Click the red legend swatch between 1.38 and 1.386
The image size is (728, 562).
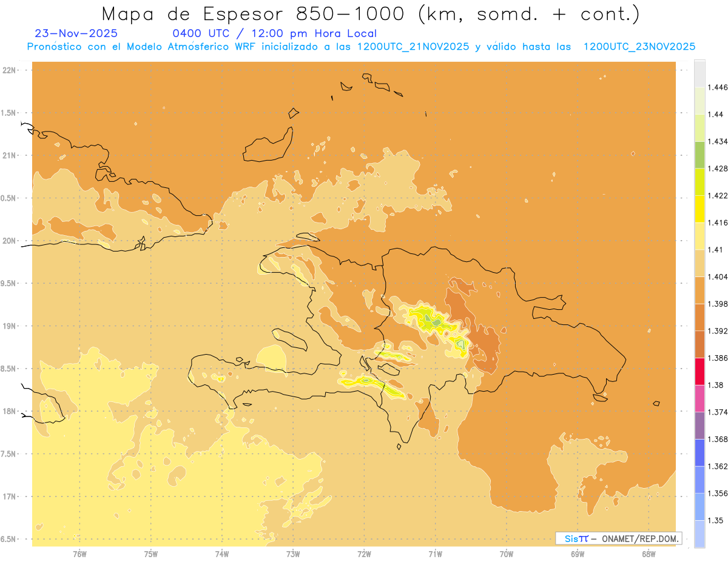699,371
